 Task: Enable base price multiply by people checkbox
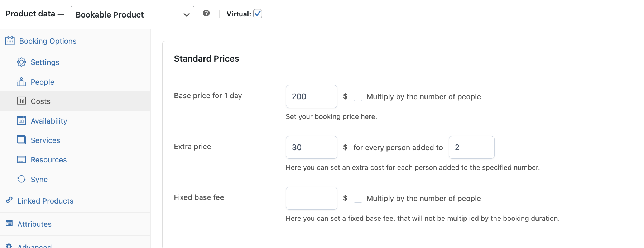point(358,96)
